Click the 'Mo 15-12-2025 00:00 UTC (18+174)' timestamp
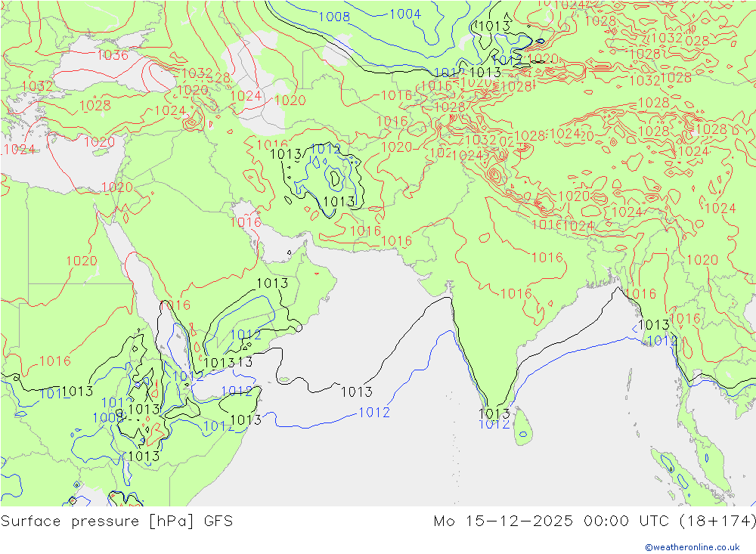Screen dimensions: 756x554 point(594,521)
